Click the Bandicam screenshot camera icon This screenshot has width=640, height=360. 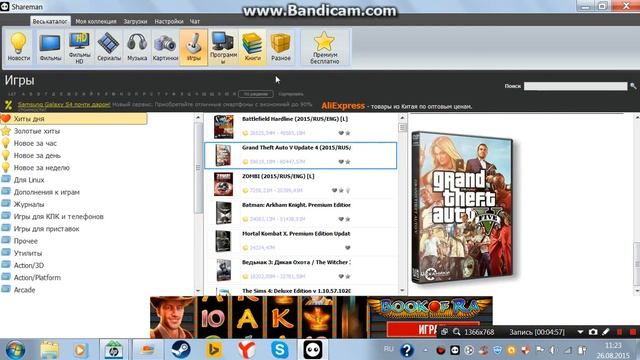[x=593, y=332]
